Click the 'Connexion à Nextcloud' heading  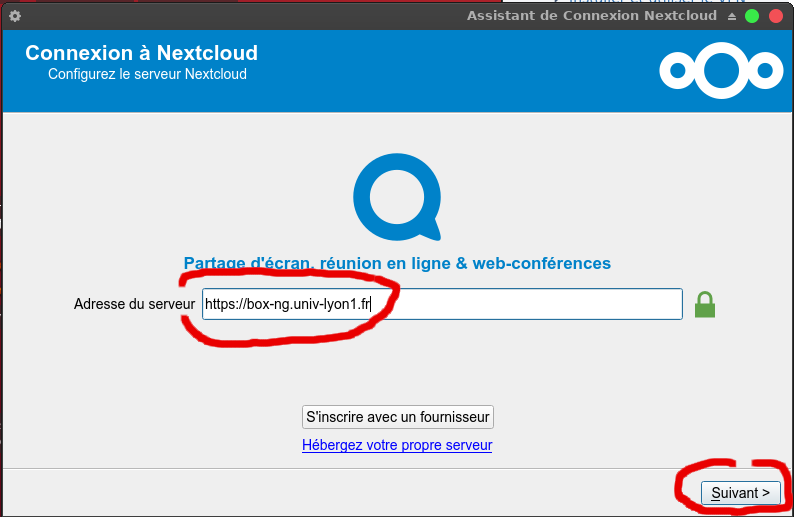click(x=141, y=53)
